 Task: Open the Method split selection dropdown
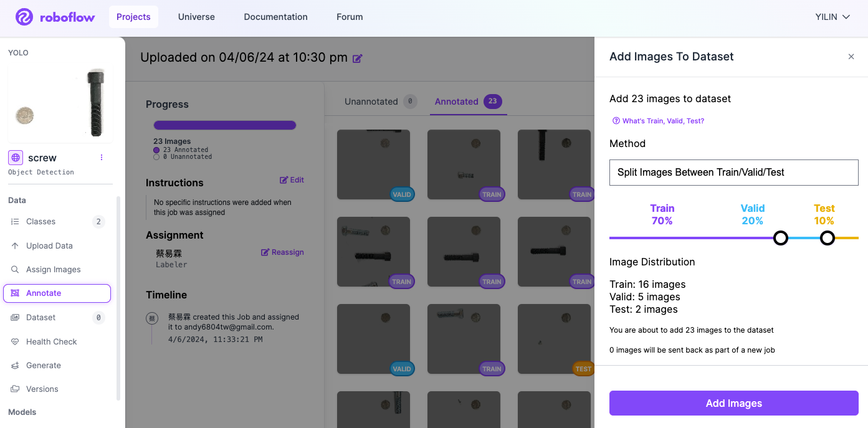click(x=733, y=173)
